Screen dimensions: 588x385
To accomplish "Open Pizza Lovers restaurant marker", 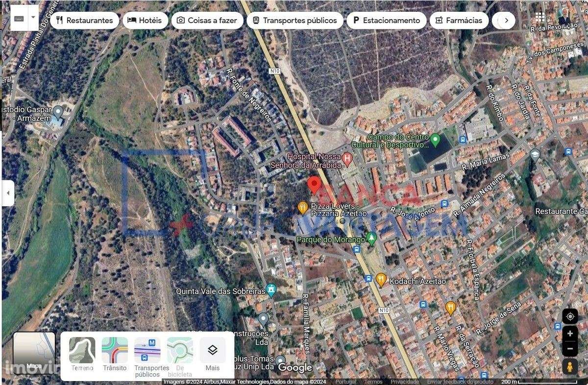I will click(303, 208).
